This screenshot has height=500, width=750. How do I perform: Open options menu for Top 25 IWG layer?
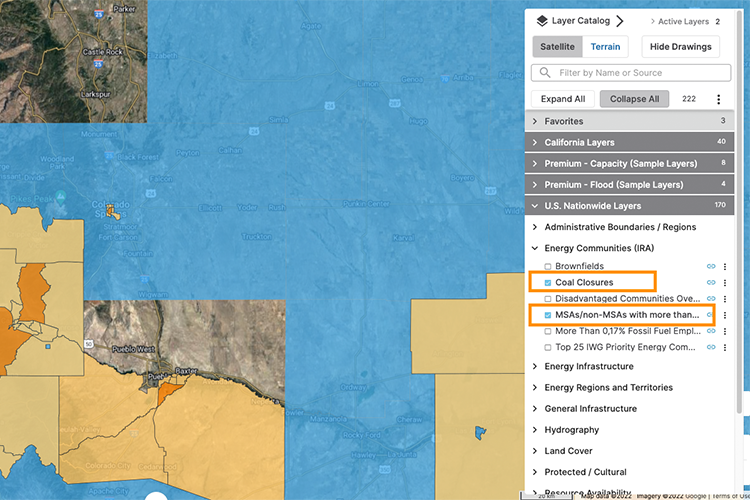(725, 348)
